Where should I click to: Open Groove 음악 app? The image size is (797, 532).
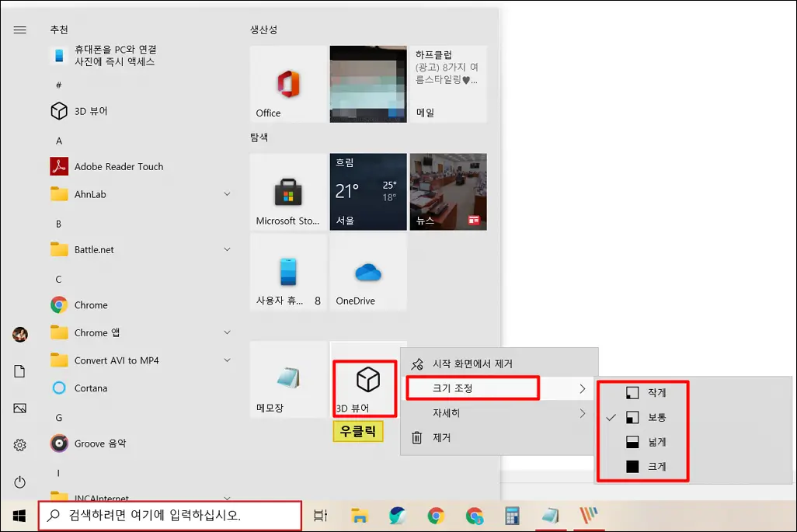[x=99, y=443]
